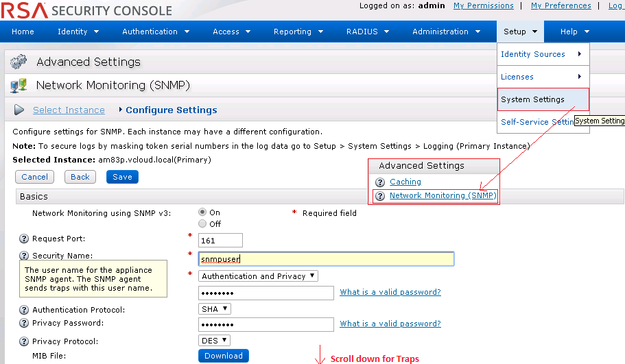This screenshot has height=364, width=625.
Task: Open the Administration menu
Action: coord(446,32)
